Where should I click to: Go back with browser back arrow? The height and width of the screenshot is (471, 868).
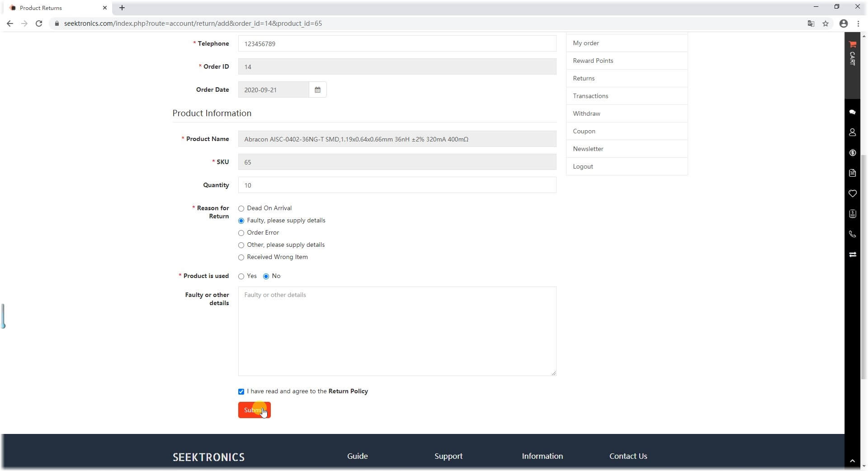[x=10, y=24]
